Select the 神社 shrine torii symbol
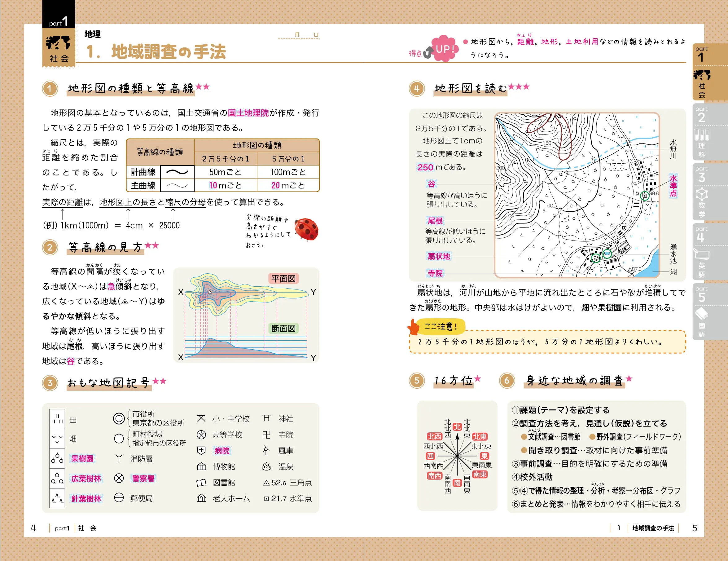 266,418
